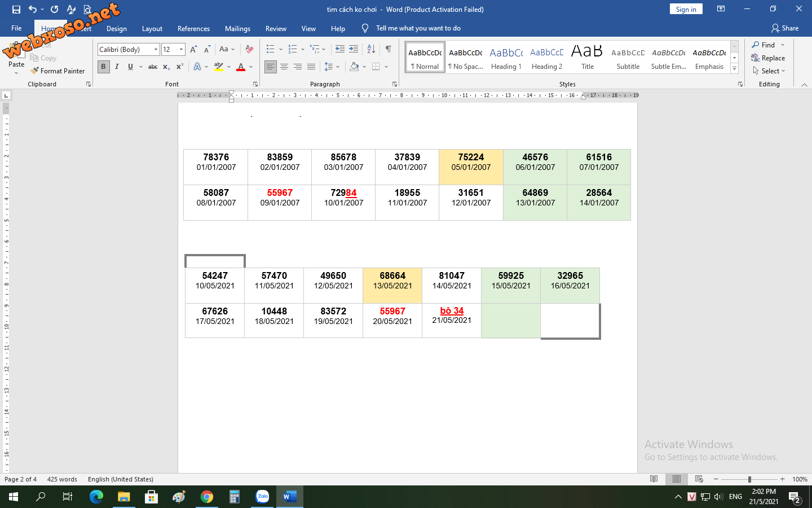Click the Tell me what you want field
This screenshot has width=812, height=508.
(418, 28)
